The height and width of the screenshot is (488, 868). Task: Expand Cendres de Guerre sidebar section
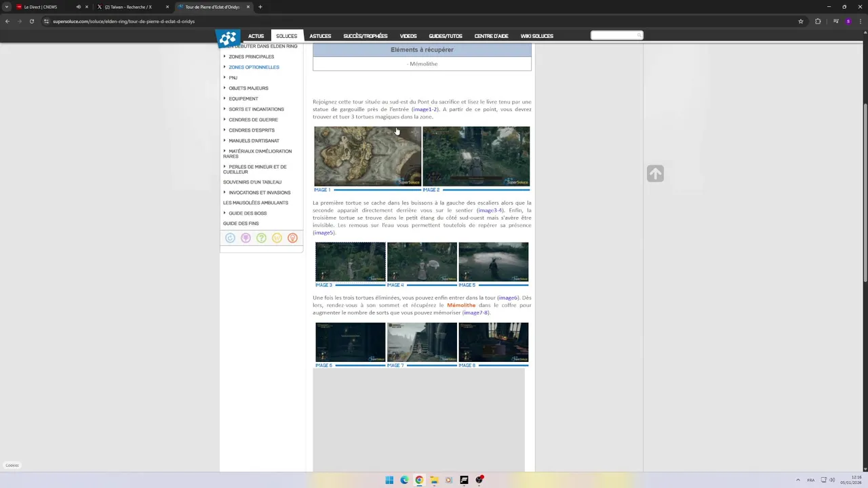pos(253,119)
